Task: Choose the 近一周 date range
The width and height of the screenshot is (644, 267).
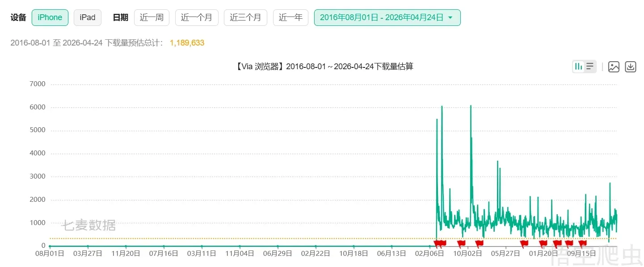Action: point(152,17)
